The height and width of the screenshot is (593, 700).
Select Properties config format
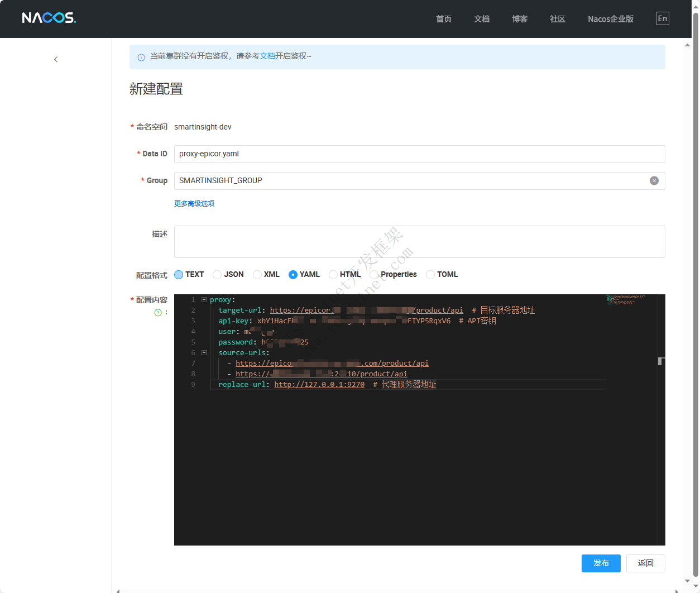point(374,275)
